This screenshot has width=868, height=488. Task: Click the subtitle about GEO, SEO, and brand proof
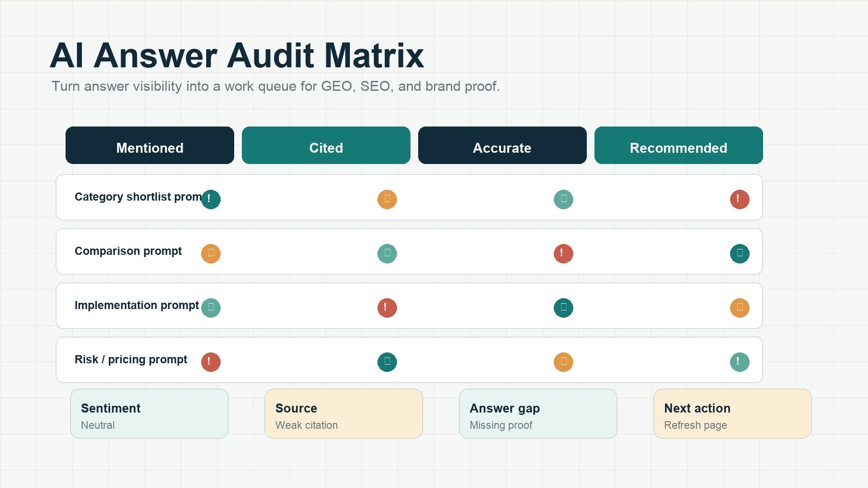(276, 86)
